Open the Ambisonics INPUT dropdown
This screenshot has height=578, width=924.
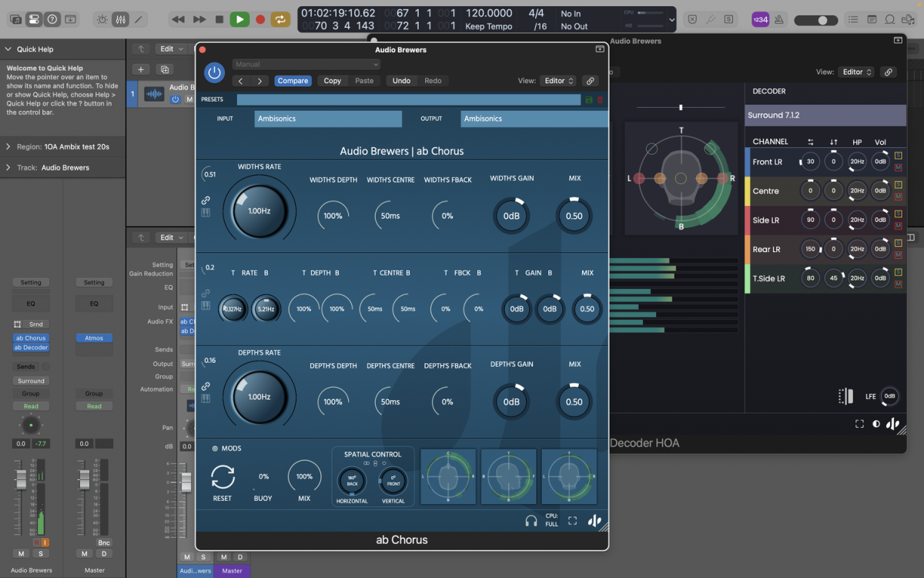point(328,119)
